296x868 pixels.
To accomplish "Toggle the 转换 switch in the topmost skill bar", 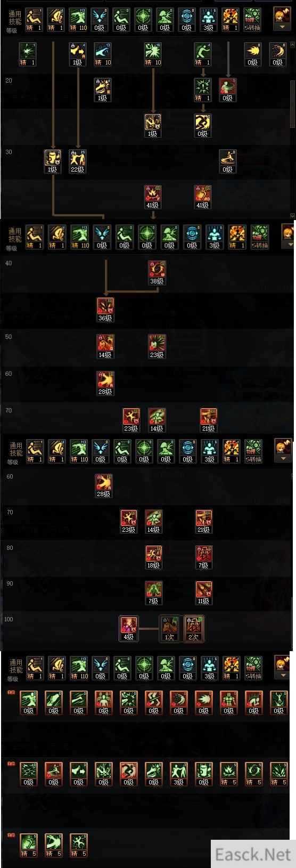I will coord(252,19).
